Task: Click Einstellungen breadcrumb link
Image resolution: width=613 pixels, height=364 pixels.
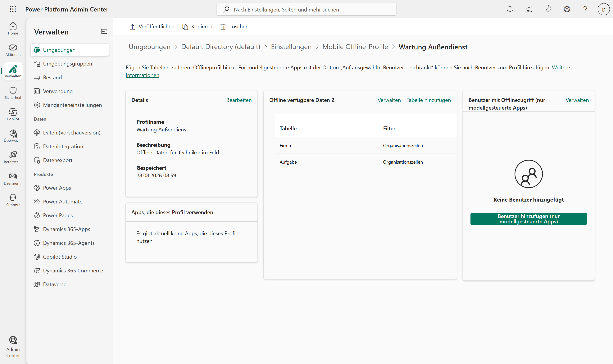Action: (291, 47)
